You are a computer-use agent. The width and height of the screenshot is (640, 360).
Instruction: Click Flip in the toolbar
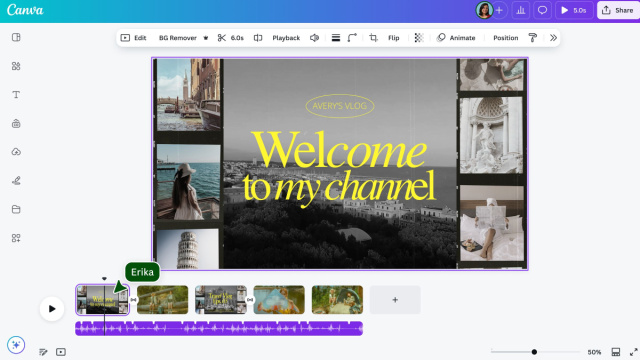(x=393, y=38)
